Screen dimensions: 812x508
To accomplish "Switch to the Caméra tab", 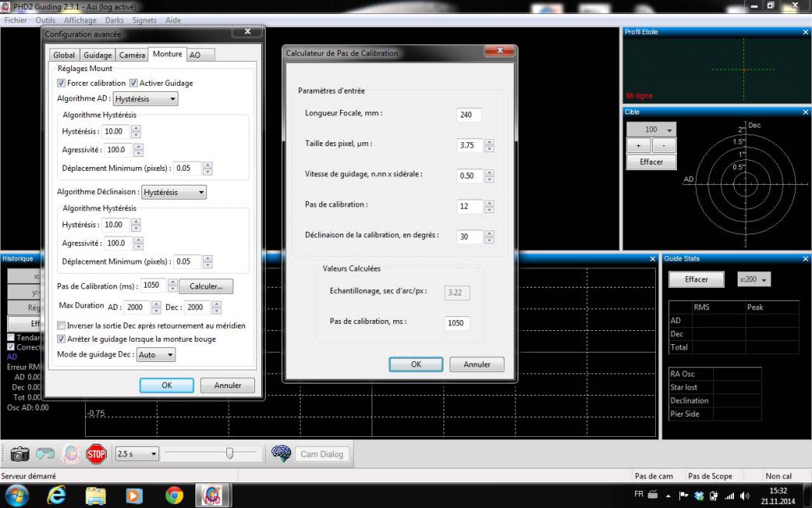I will (132, 55).
